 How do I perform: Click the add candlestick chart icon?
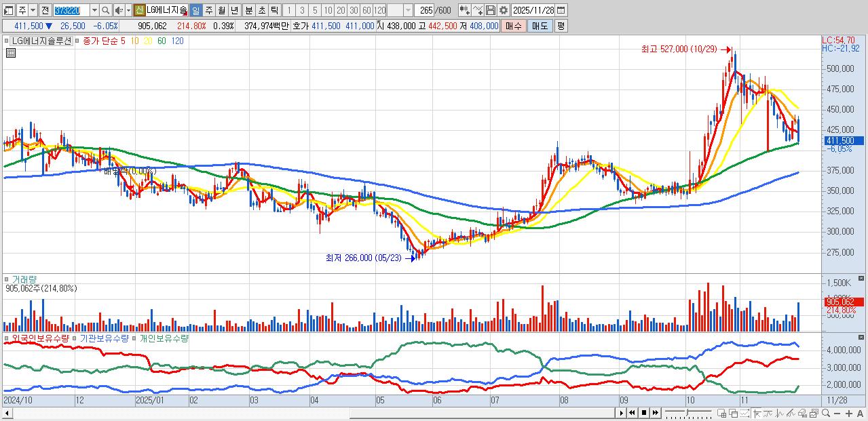(x=464, y=10)
